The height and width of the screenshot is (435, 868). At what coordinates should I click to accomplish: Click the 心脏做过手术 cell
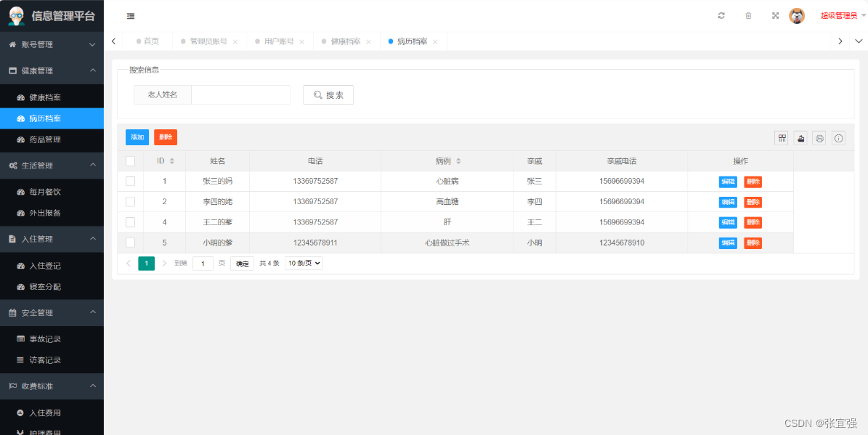[x=447, y=243]
